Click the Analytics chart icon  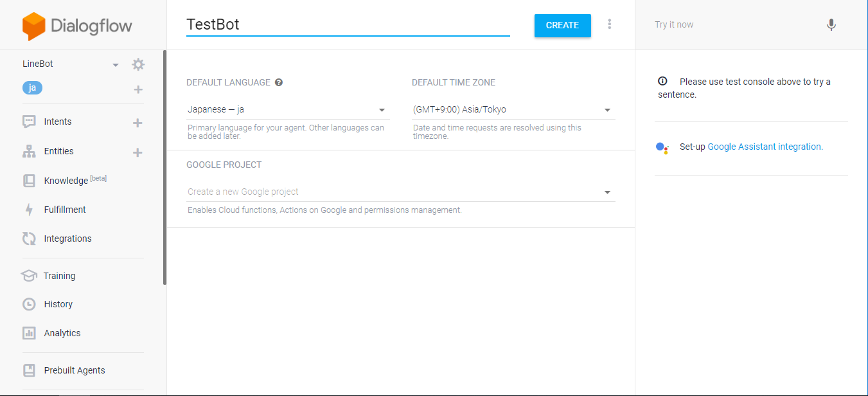pyautogui.click(x=28, y=332)
